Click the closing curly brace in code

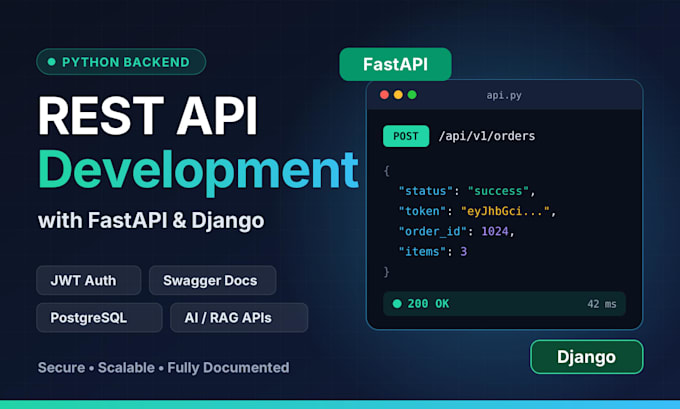(386, 272)
